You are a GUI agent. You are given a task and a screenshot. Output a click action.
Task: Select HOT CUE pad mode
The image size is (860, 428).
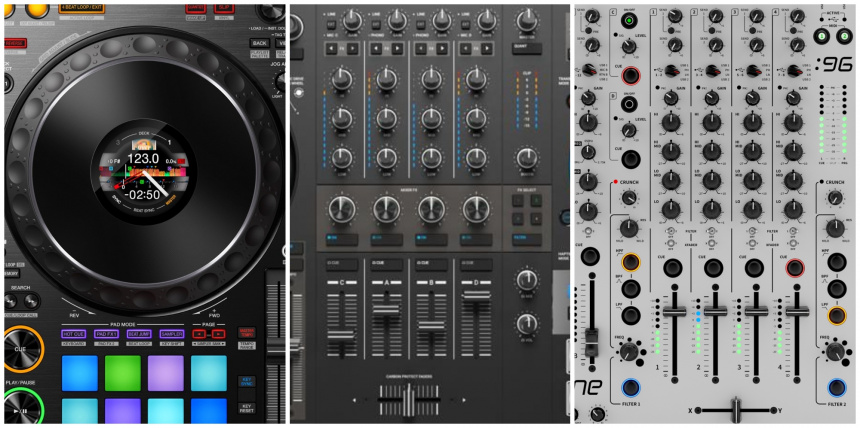pyautogui.click(x=73, y=334)
